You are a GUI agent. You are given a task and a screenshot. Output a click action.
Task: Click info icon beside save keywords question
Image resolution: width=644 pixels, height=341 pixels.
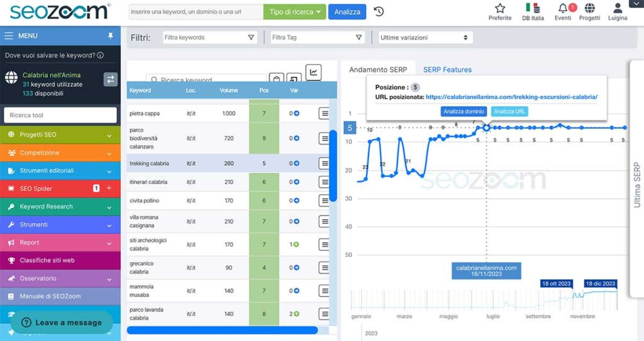tap(100, 55)
